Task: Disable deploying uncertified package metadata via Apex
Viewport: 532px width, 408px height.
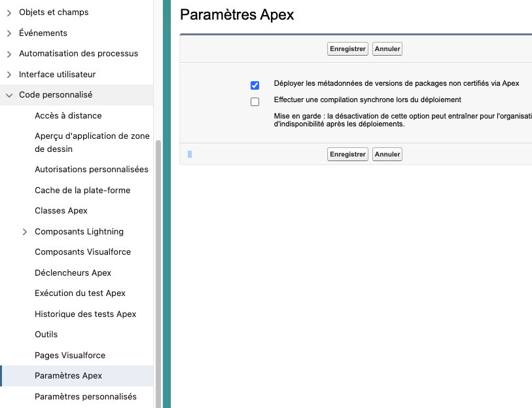Action: (255, 84)
